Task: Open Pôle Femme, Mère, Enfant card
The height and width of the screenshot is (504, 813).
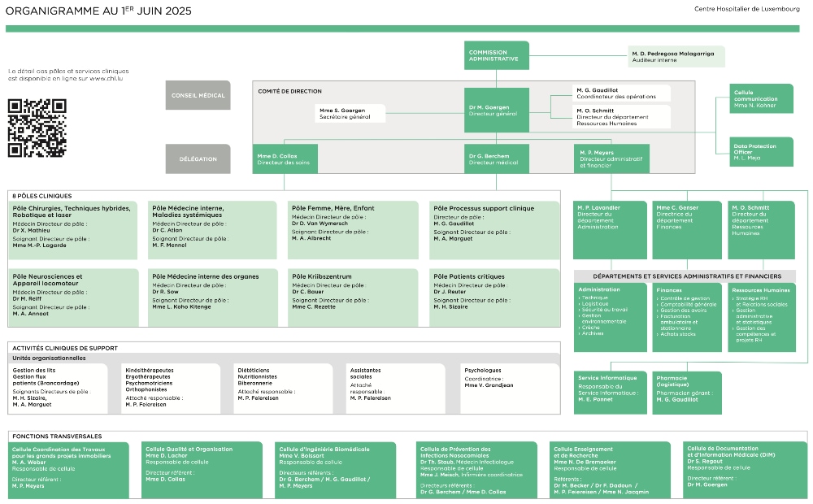Action: click(x=353, y=230)
